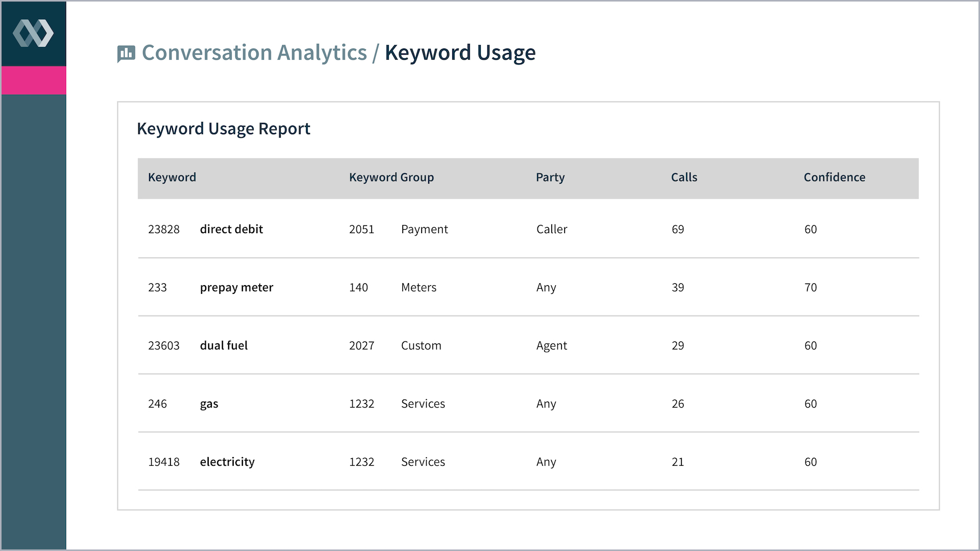Click group ID 1232 in electricity row
The width and height of the screenshot is (980, 551).
361,462
